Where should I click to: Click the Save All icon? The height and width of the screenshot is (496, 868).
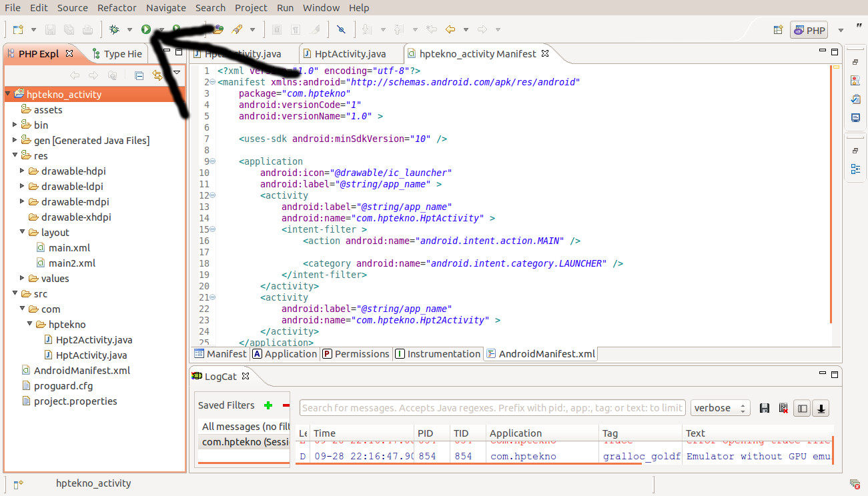point(69,29)
